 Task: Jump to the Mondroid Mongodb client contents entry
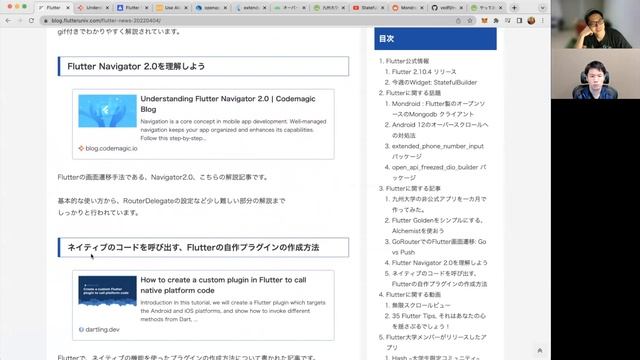[438, 109]
